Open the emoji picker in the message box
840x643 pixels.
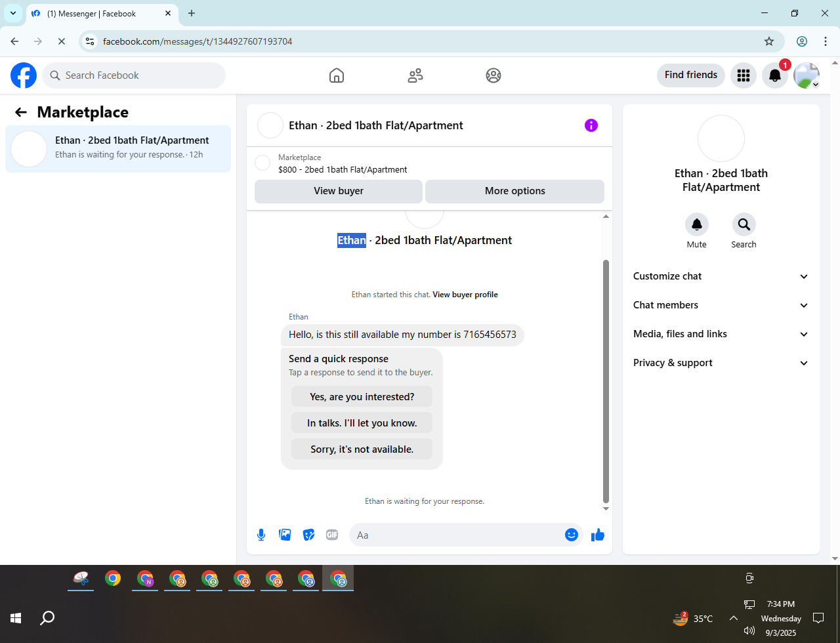coord(571,535)
